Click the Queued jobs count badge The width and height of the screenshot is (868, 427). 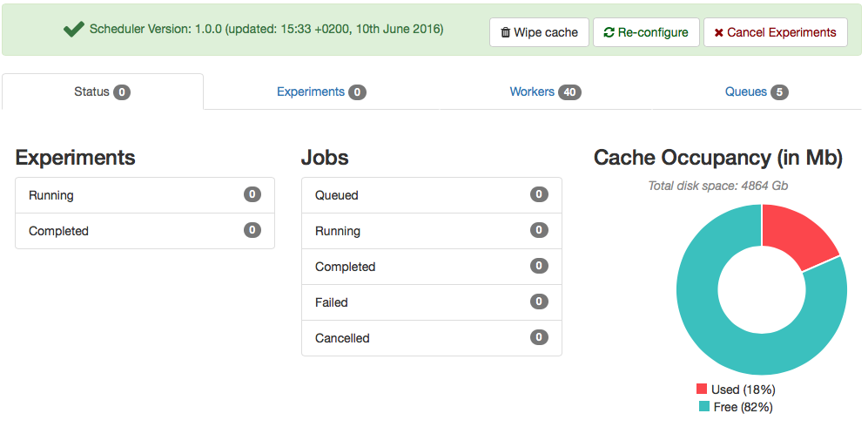tap(539, 194)
